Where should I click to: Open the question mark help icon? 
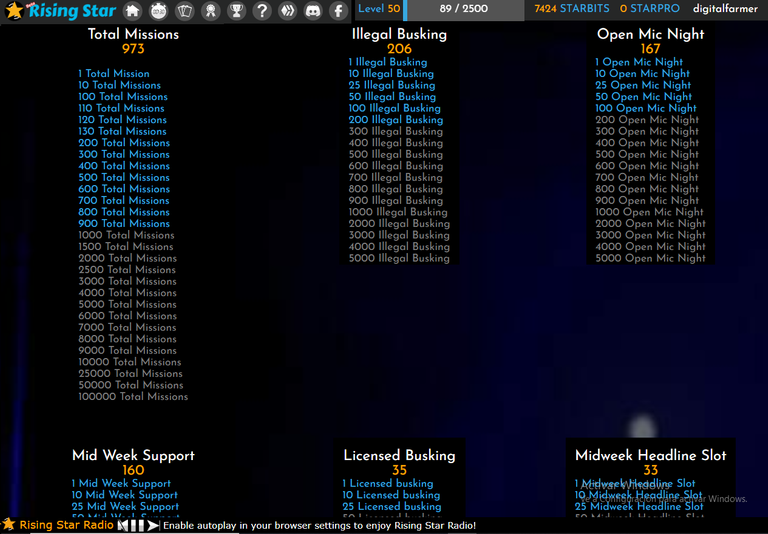pos(263,11)
